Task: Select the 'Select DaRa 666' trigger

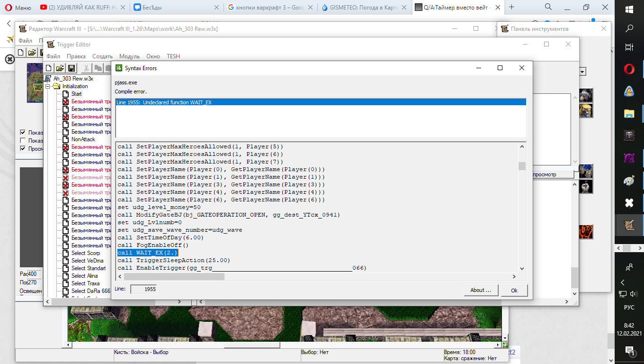Action: [90, 291]
